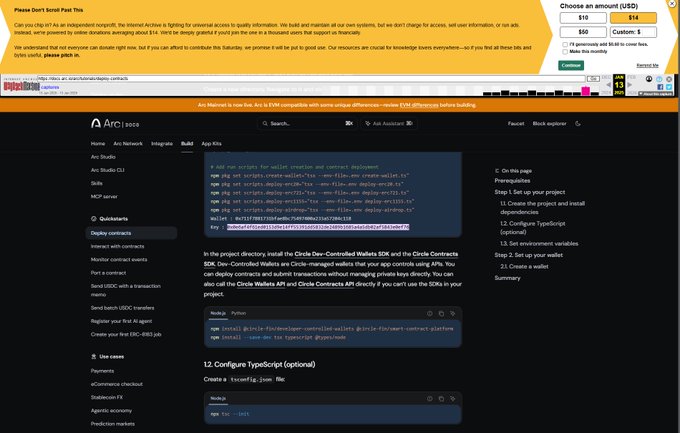
Task: Open Deploy contracts sidebar item
Action: click(x=131, y=233)
